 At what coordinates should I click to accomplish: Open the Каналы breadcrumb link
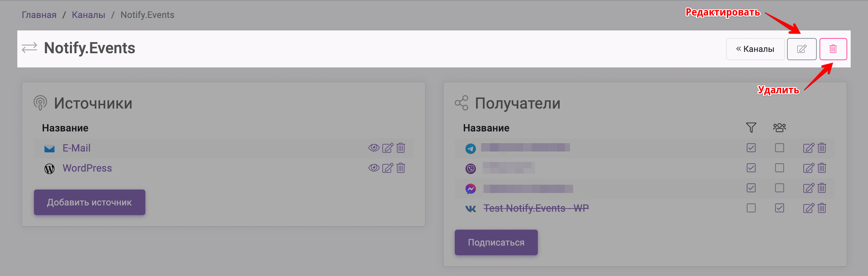89,15
